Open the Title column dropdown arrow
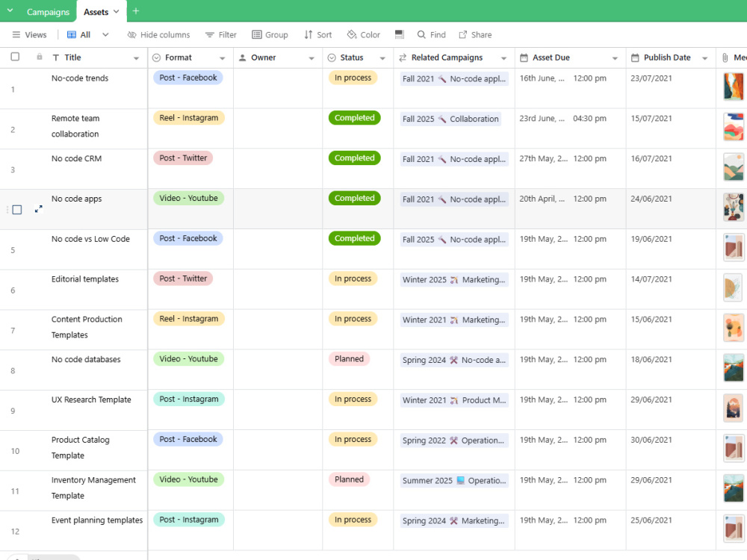 click(x=136, y=58)
